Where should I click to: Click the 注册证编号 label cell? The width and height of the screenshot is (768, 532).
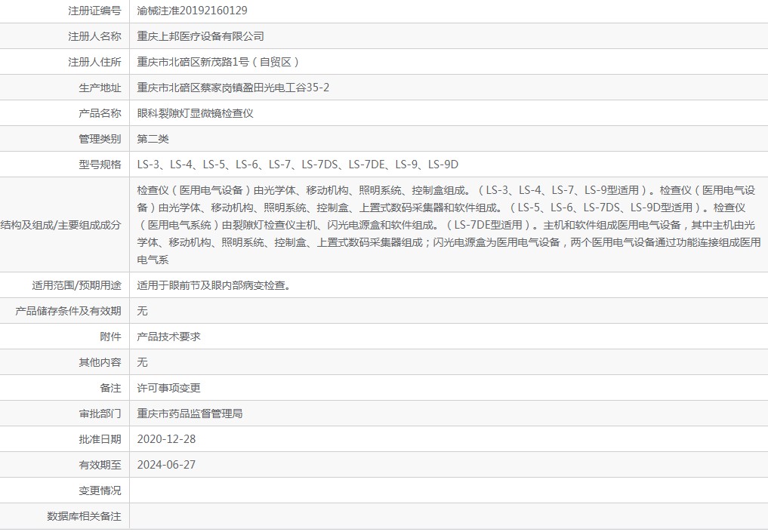pos(94,11)
